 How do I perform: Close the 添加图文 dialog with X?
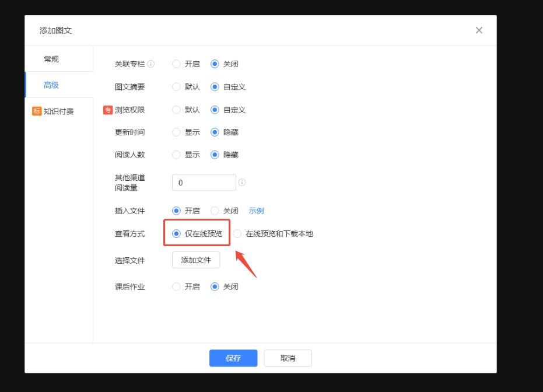click(x=479, y=30)
